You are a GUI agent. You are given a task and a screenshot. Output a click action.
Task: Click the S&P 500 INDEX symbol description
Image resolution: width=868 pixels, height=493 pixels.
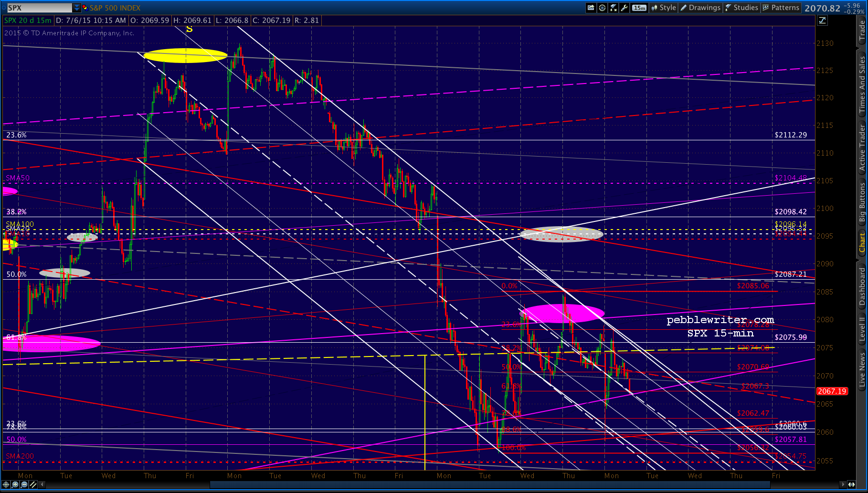coord(115,8)
